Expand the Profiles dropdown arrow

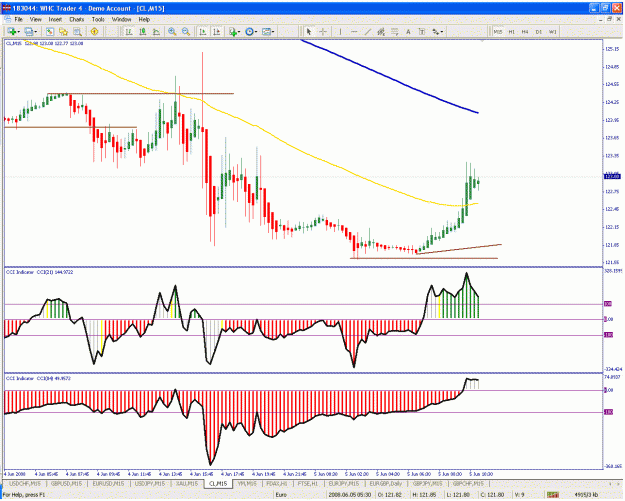[35, 32]
